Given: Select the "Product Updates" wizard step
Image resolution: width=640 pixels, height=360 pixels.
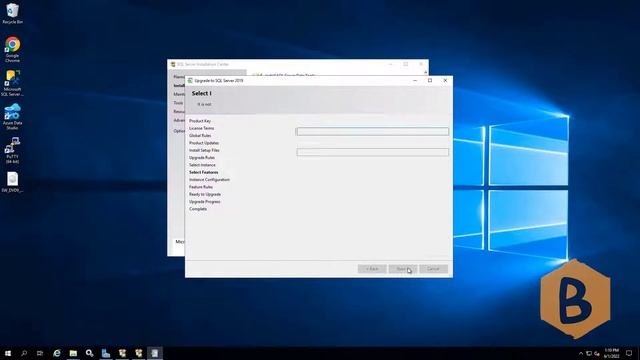Looking at the screenshot, I should [204, 143].
